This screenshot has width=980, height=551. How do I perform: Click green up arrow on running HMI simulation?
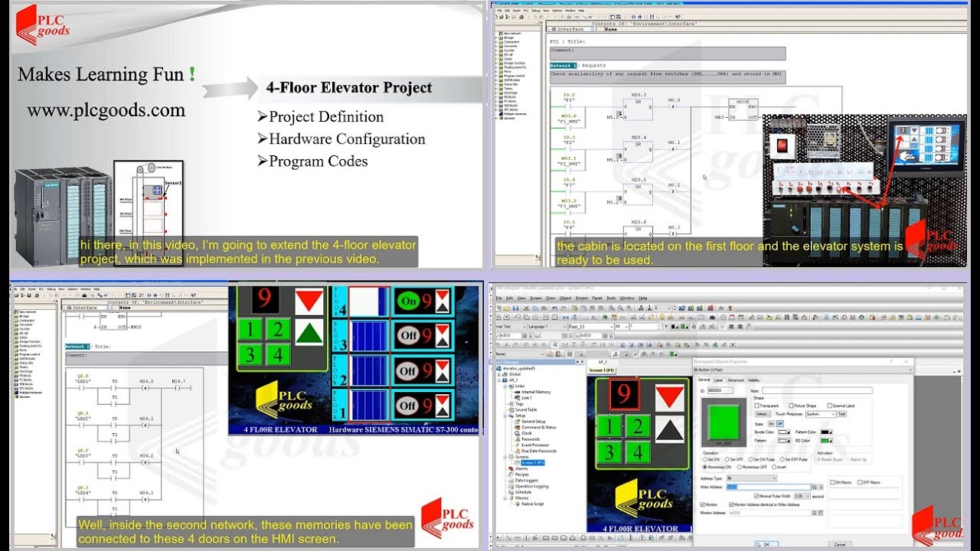click(x=309, y=334)
